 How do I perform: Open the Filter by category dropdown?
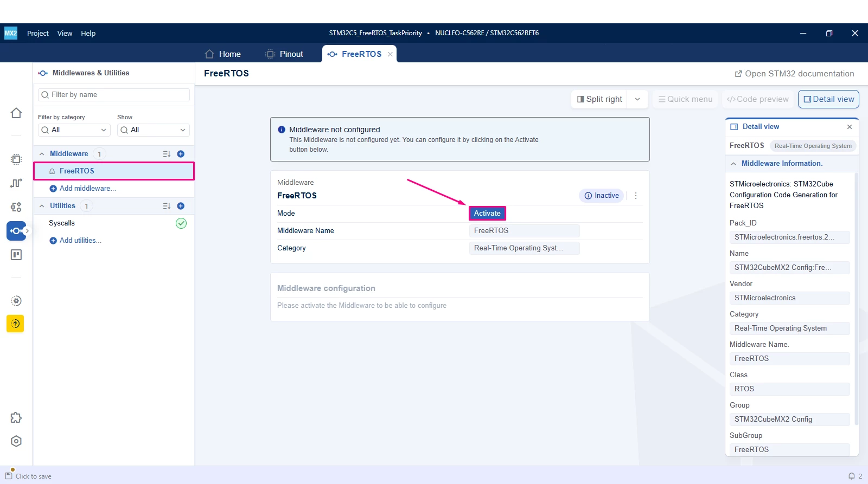pos(74,130)
